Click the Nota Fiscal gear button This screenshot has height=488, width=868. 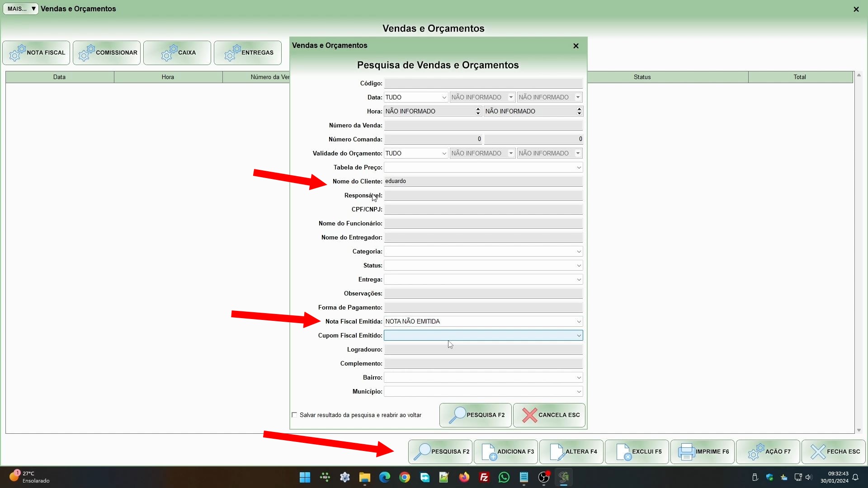click(x=36, y=53)
